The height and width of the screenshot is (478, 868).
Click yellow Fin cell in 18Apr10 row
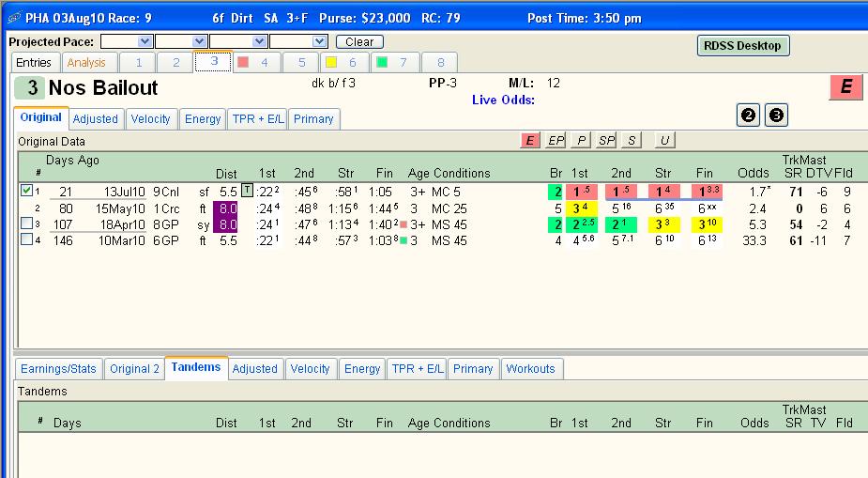707,224
